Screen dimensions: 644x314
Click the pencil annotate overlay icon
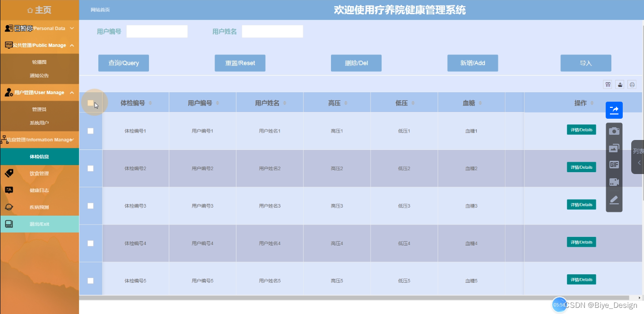tap(614, 200)
